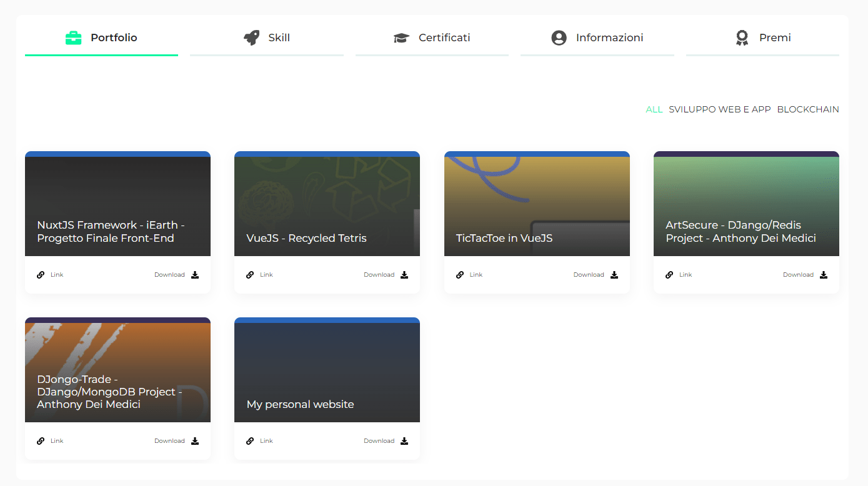Click chain link icon on NuxtJS iEarth card
Image resolution: width=868 pixels, height=486 pixels.
tap(41, 275)
